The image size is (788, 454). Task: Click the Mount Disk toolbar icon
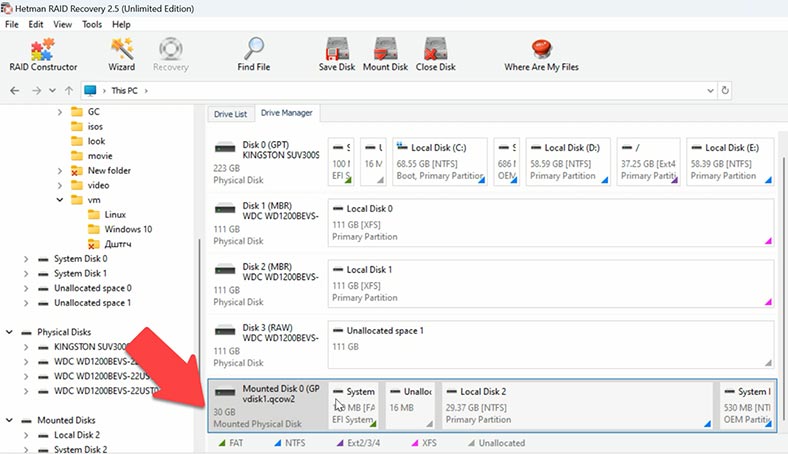(385, 49)
